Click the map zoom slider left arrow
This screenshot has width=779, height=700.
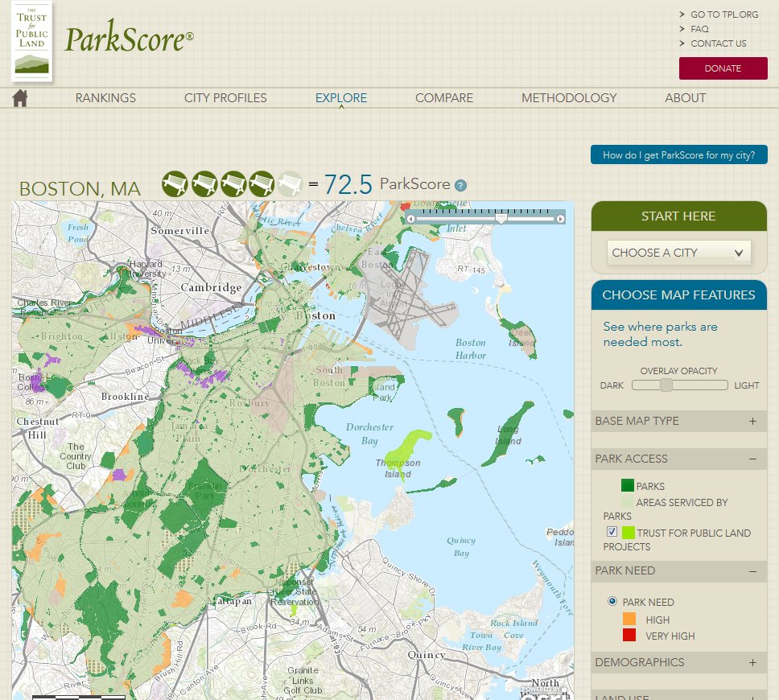coord(411,219)
